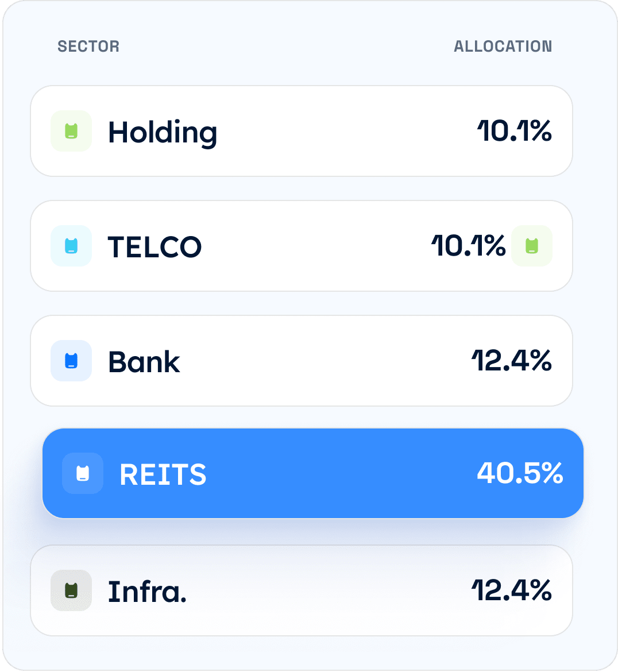Click the ALLOCATION column header
The image size is (618, 672).
tap(503, 47)
